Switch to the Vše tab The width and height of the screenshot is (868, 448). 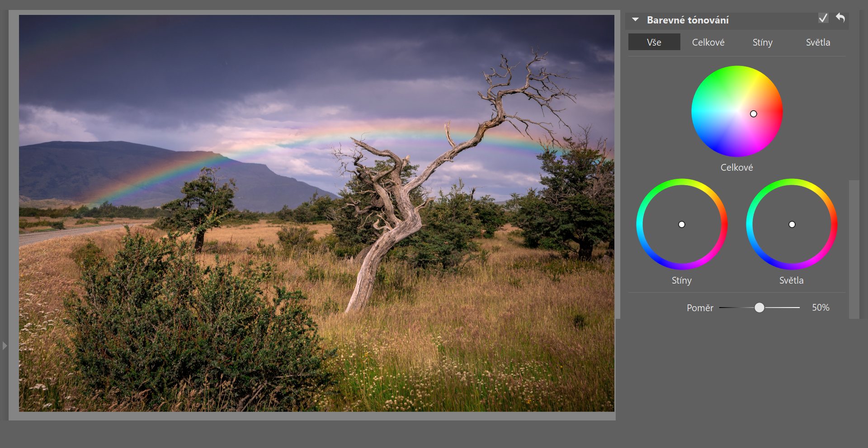pyautogui.click(x=654, y=42)
